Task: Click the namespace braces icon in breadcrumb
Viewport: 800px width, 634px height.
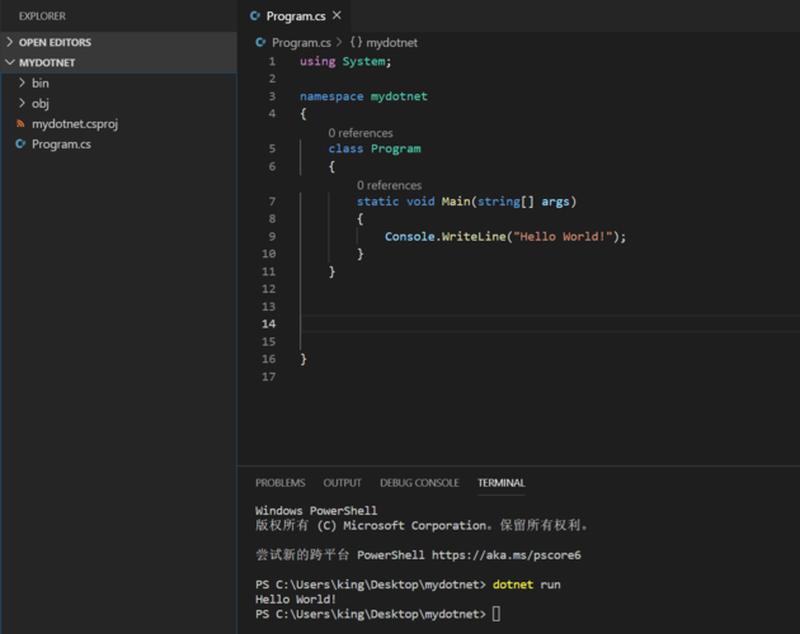Action: (356, 42)
